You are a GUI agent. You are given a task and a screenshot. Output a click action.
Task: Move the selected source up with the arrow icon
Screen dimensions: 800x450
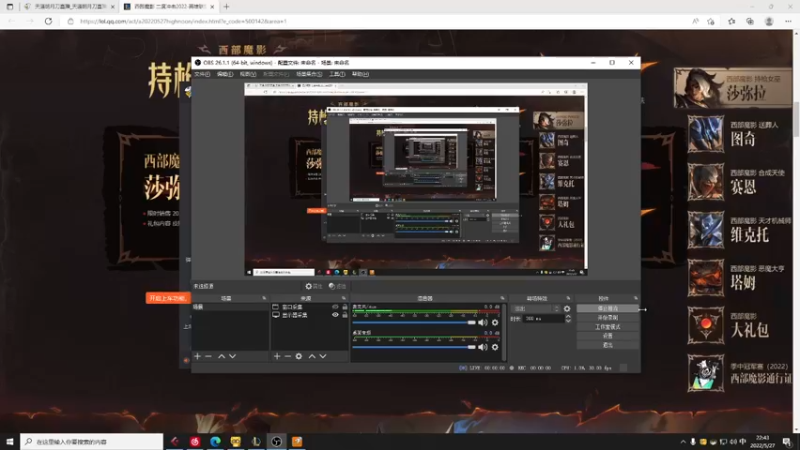[x=311, y=356]
